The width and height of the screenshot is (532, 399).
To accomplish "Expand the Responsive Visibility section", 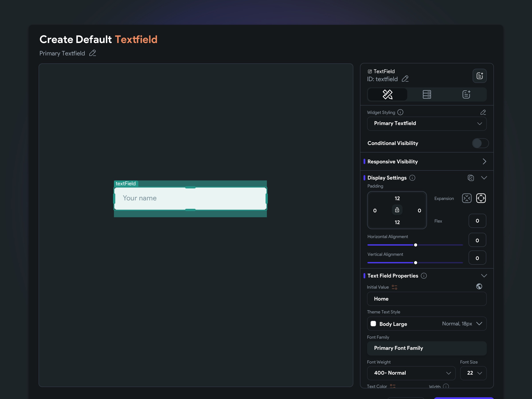I will (x=484, y=161).
